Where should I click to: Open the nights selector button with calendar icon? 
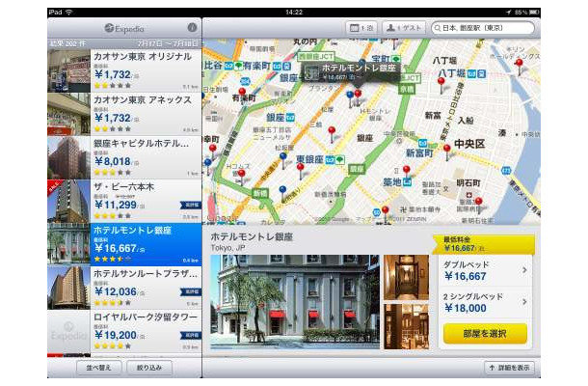coord(361,28)
